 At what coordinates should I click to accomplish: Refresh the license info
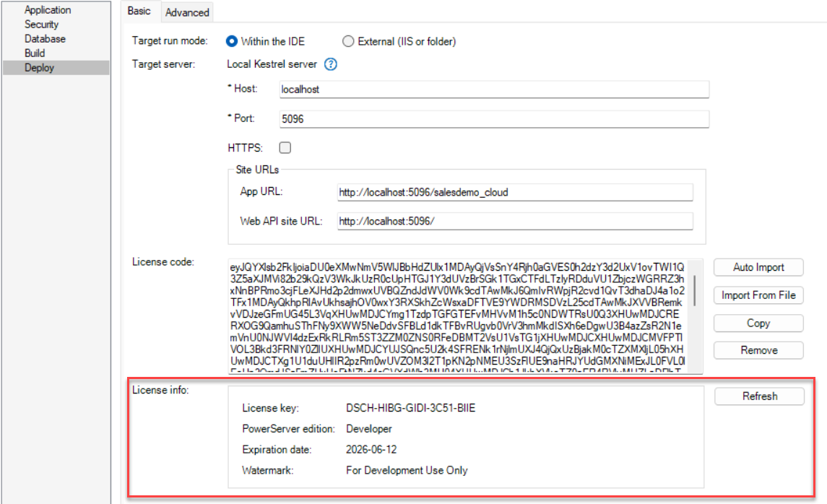759,396
